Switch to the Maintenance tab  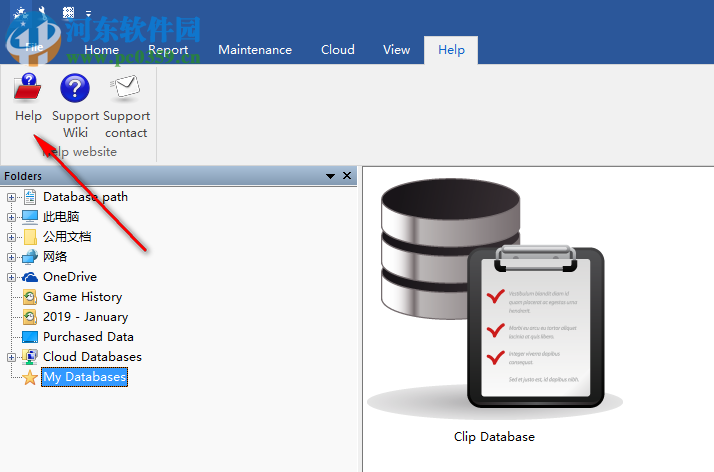(255, 50)
